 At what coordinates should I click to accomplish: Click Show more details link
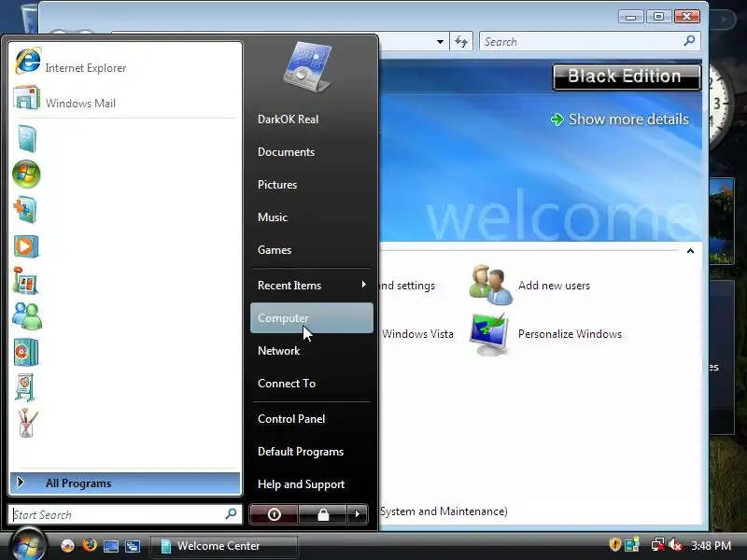tap(628, 119)
